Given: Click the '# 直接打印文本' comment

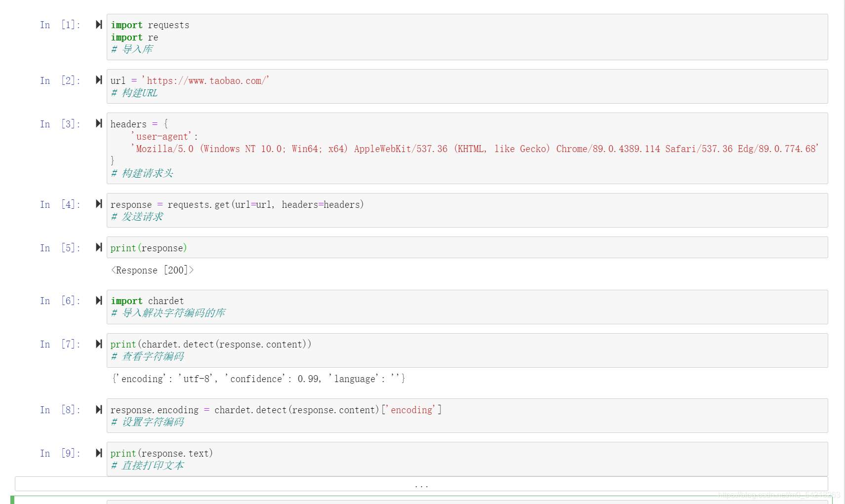Looking at the screenshot, I should [x=148, y=465].
